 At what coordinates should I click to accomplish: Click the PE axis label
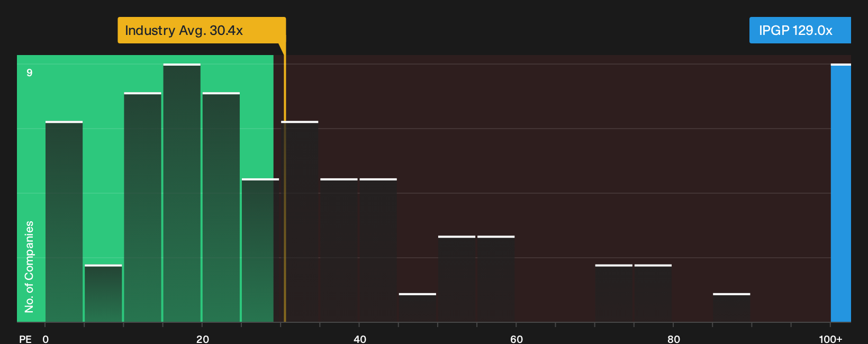click(x=25, y=339)
